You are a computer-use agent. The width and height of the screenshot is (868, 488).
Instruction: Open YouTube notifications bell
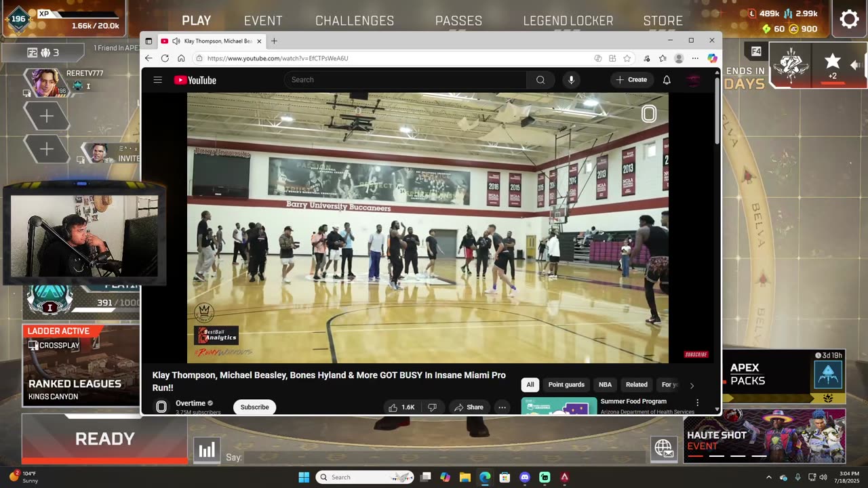pos(667,80)
